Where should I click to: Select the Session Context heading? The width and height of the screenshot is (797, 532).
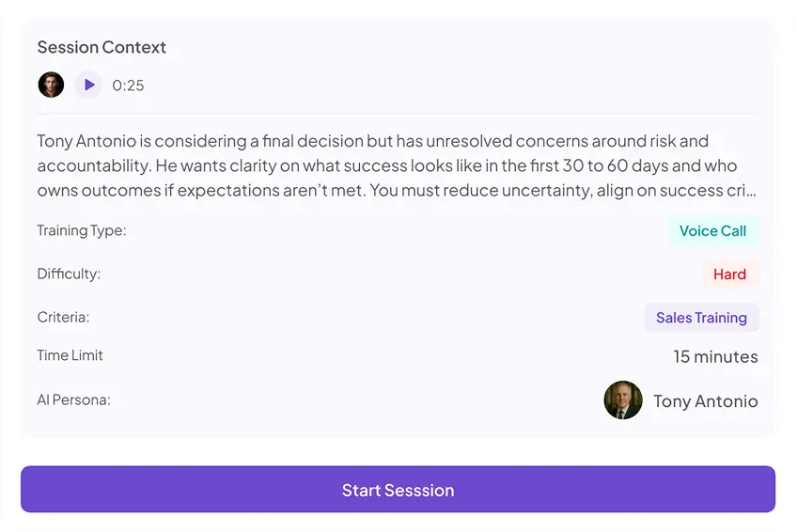(x=102, y=47)
